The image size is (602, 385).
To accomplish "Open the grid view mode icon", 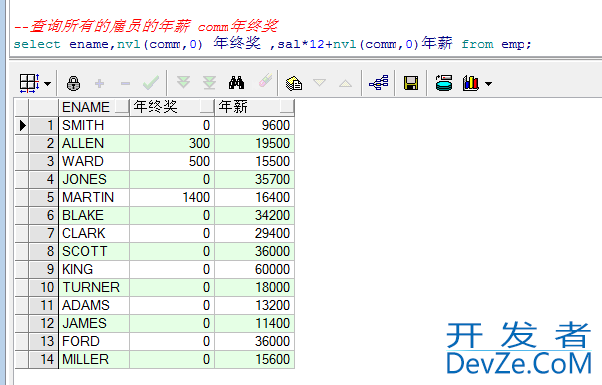I will coord(29,83).
